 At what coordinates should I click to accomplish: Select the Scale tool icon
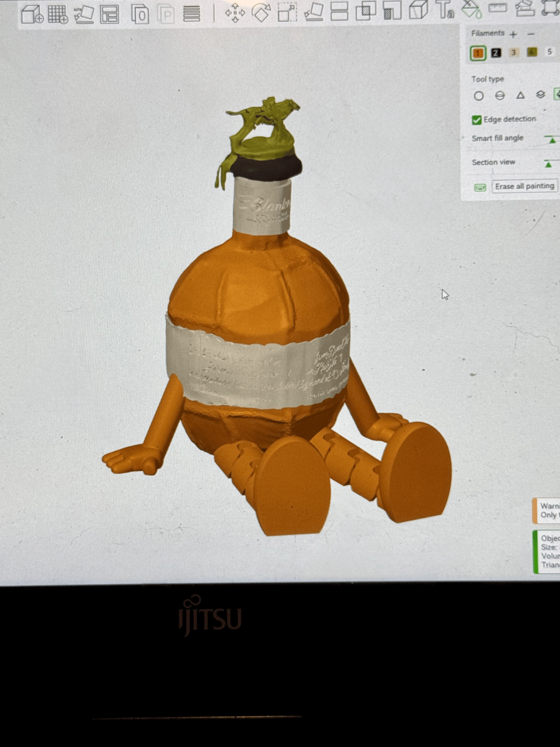[x=287, y=12]
